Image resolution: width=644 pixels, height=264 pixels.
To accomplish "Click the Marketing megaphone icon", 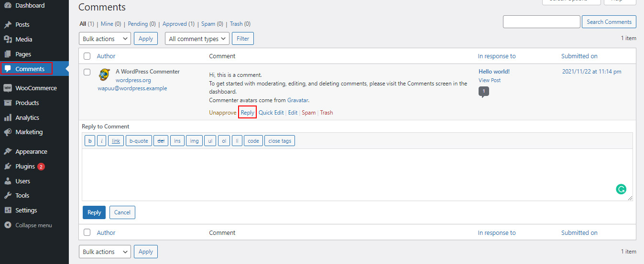I will (x=8, y=132).
